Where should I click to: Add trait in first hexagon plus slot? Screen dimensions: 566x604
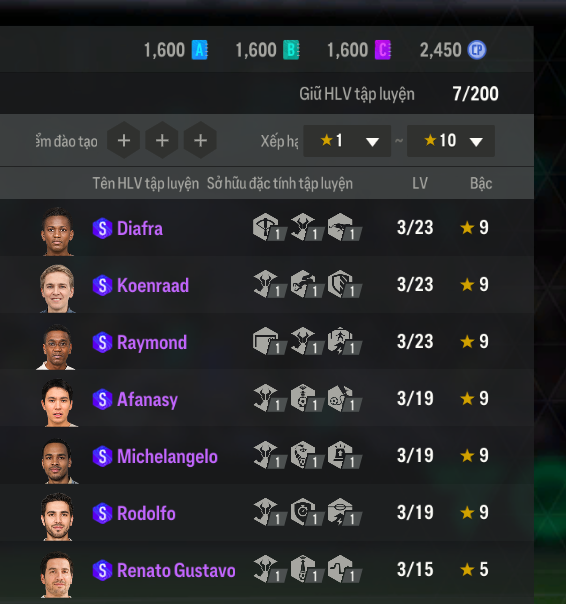123,140
